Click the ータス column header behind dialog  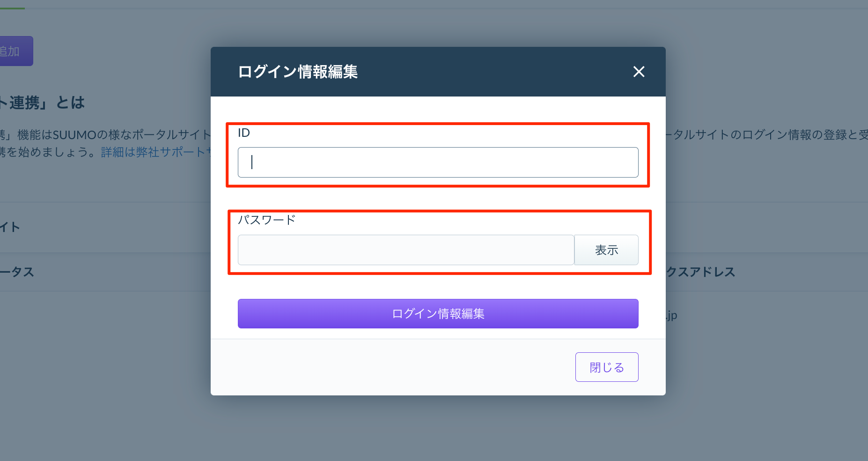tap(17, 272)
